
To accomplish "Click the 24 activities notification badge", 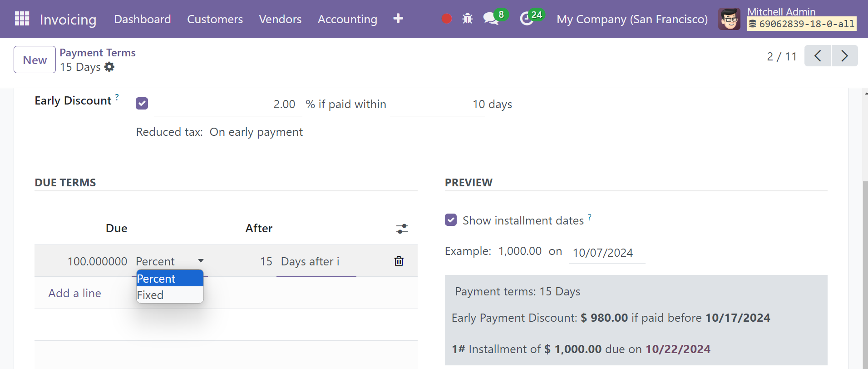I will coord(537,15).
